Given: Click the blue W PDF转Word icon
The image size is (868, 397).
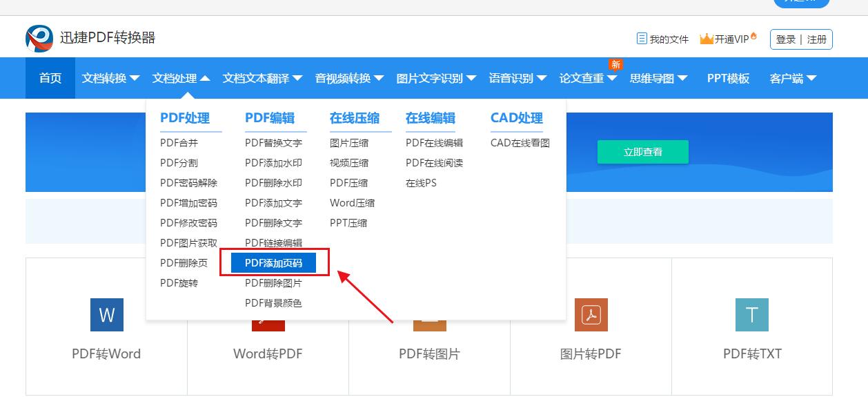Looking at the screenshot, I should coord(107,315).
